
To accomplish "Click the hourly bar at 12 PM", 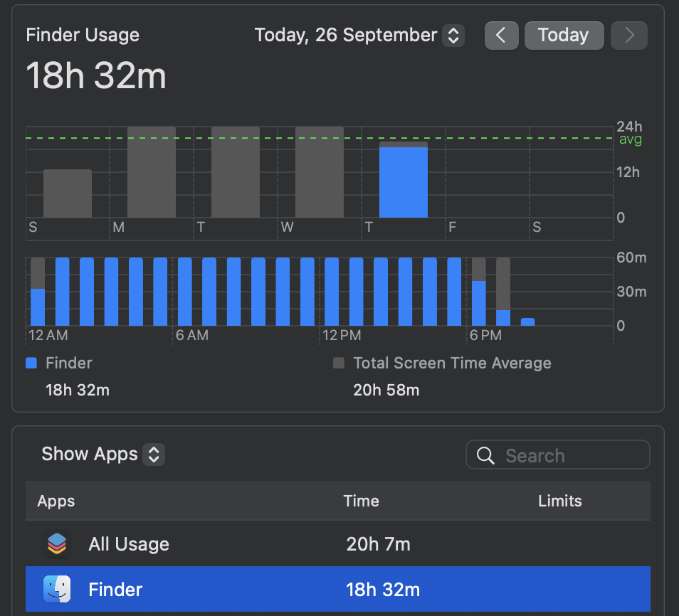I will [x=332, y=292].
